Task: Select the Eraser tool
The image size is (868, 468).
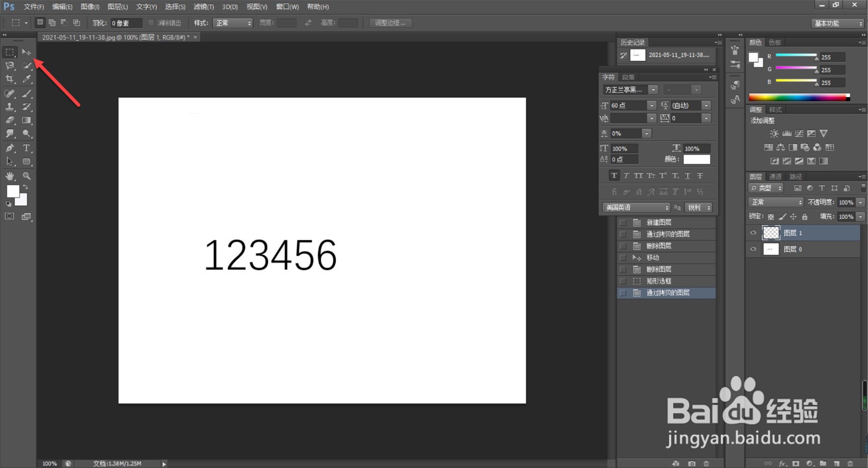Action: point(10,121)
